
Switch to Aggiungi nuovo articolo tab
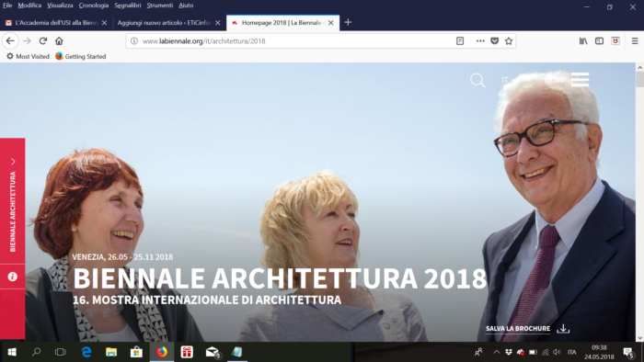[164, 23]
